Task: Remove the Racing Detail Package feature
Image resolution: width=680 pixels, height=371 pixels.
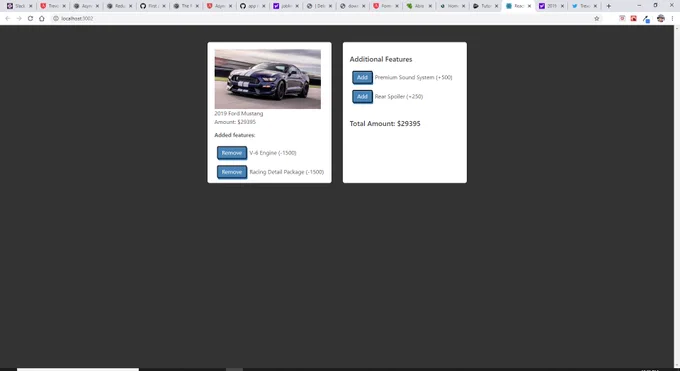Action: coord(232,172)
